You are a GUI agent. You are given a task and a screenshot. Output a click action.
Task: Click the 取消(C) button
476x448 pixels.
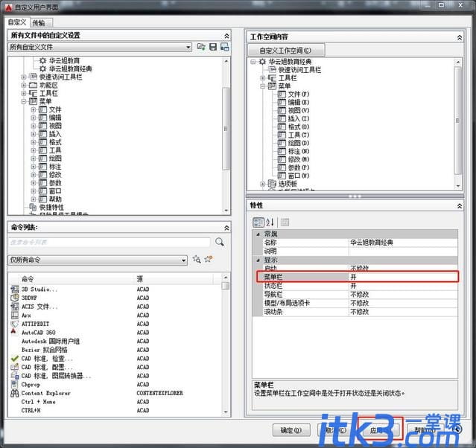(x=336, y=430)
